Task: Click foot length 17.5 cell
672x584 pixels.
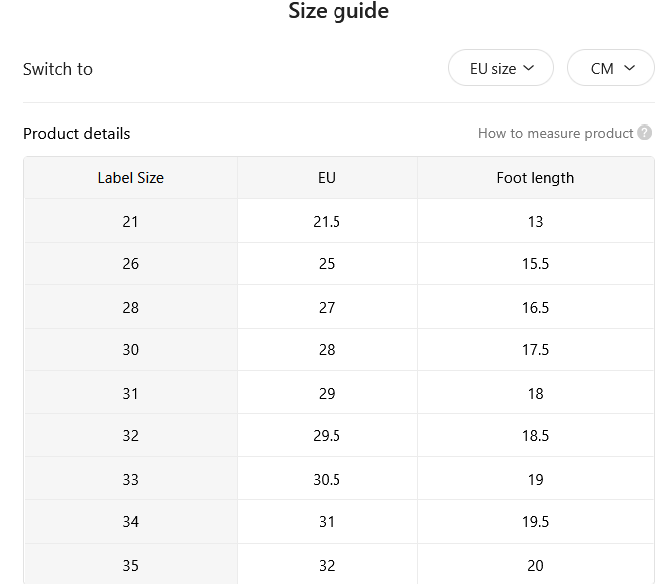Action: (535, 350)
